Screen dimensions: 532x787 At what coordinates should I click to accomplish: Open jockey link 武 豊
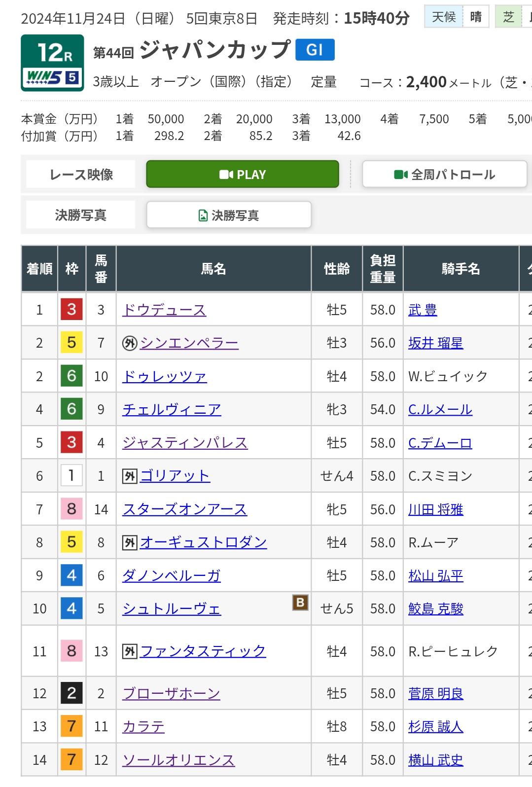tap(423, 310)
